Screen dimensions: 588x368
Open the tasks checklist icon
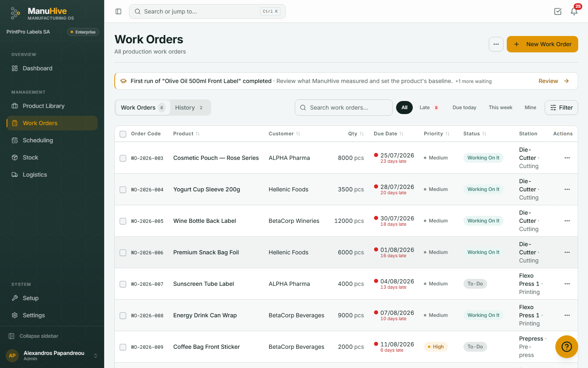click(558, 11)
